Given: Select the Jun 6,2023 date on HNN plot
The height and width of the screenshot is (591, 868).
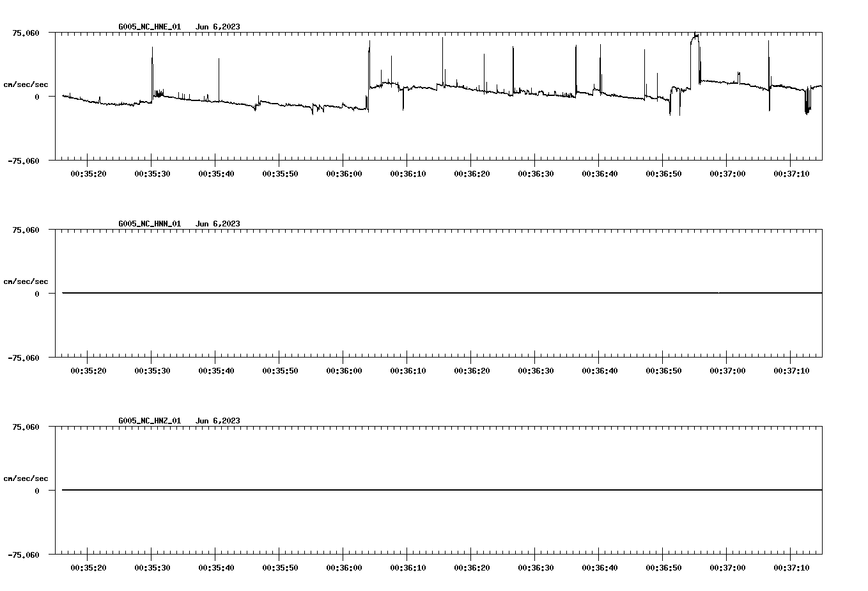Looking at the screenshot, I should (218, 224).
